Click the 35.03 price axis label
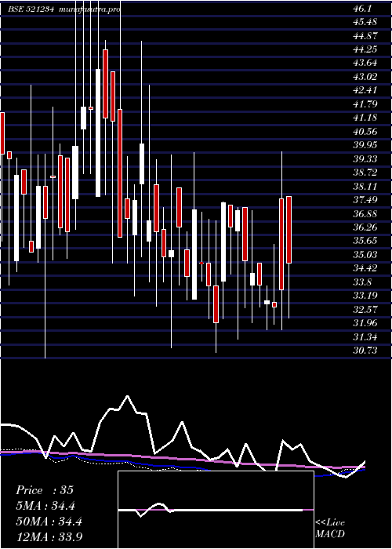This screenshot has height=549, width=392. point(365,255)
